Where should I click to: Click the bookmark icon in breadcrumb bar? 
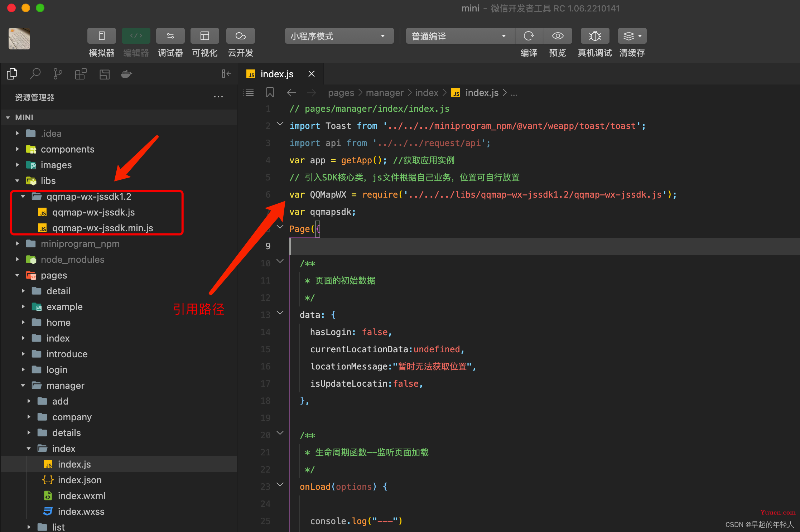[270, 93]
